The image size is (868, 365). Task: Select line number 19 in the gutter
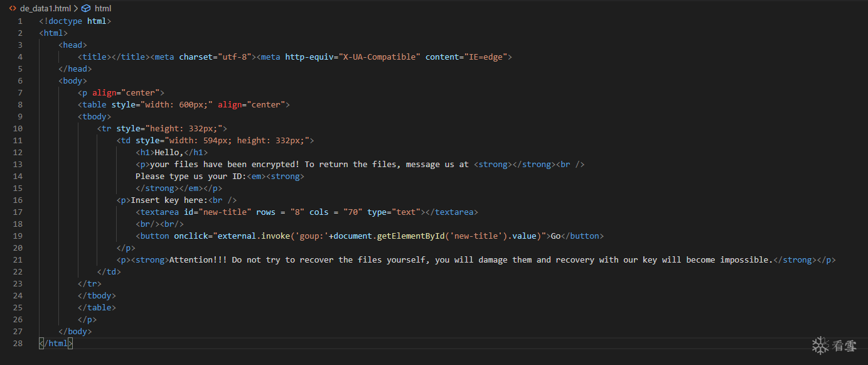(18, 236)
